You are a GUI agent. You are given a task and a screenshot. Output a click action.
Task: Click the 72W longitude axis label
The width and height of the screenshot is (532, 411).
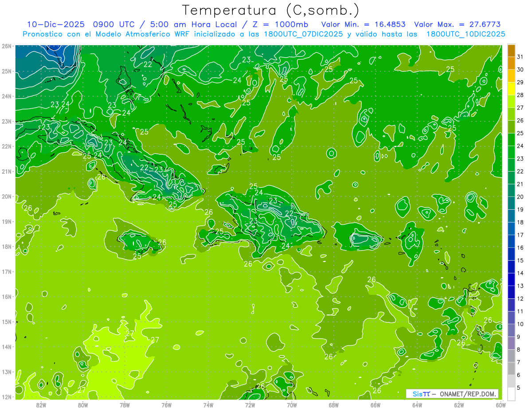pyautogui.click(x=250, y=405)
